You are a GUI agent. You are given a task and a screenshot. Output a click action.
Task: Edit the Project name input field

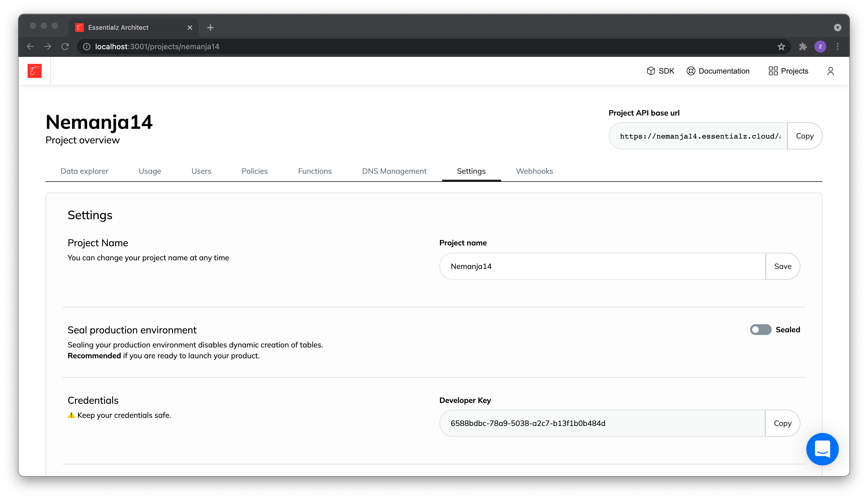pyautogui.click(x=602, y=266)
